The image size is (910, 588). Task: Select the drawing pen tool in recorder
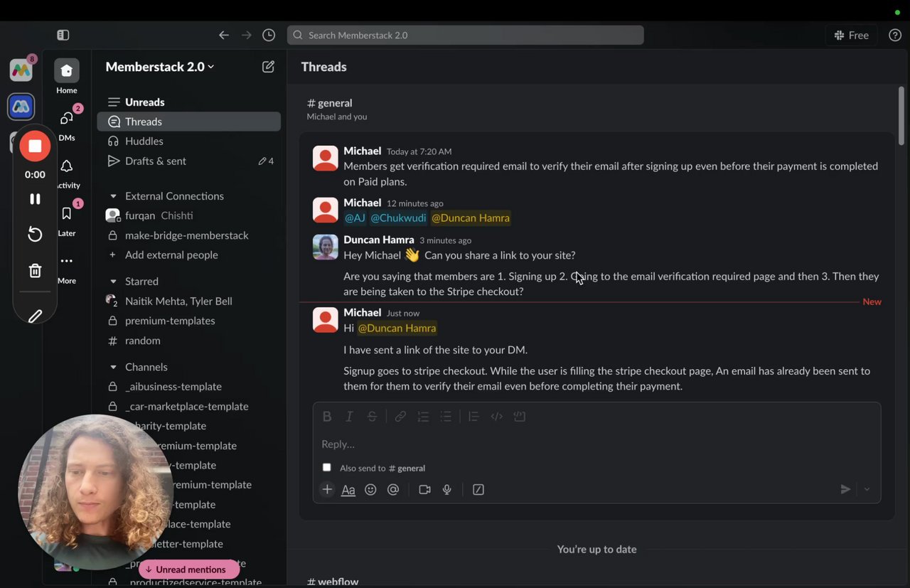pyautogui.click(x=35, y=316)
